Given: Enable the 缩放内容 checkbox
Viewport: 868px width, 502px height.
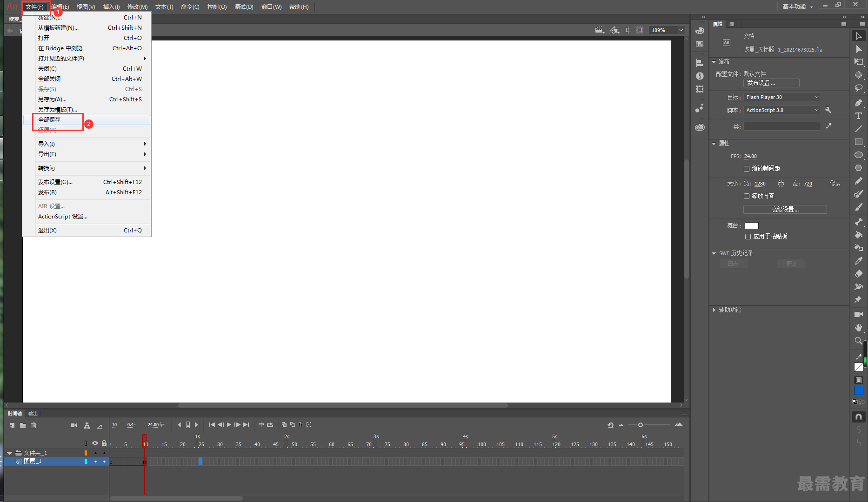Looking at the screenshot, I should 747,196.
